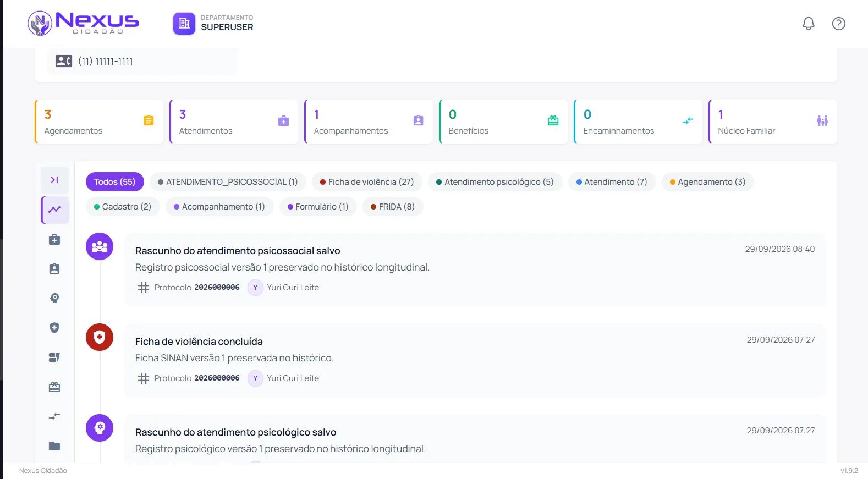Filter by Atendimento psicológico (5)
The width and height of the screenshot is (868, 479).
pos(495,182)
